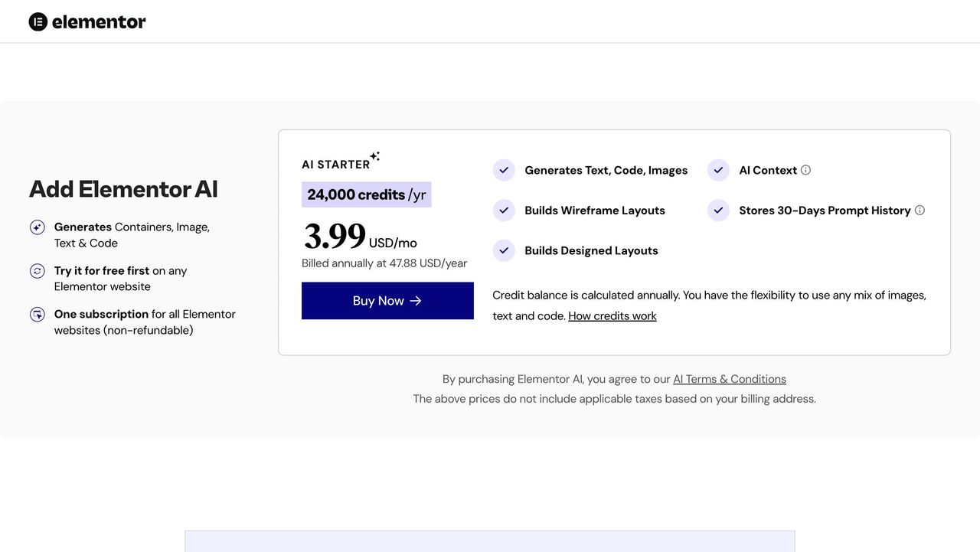Click 'The above prices do not include' notice
This screenshot has width=980, height=552.
pos(614,399)
